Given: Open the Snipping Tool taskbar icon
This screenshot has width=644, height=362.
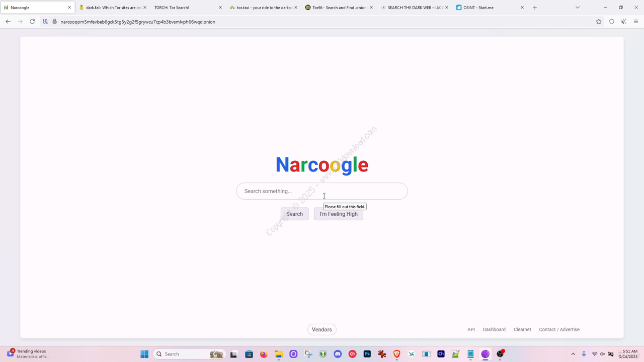Looking at the screenshot, I should [x=308, y=354].
